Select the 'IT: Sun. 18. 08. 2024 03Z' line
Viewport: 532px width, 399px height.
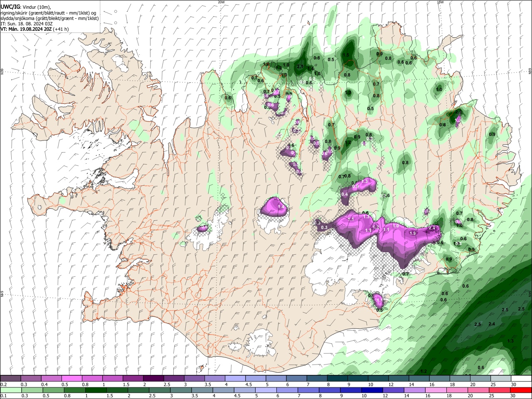[x=27, y=24]
